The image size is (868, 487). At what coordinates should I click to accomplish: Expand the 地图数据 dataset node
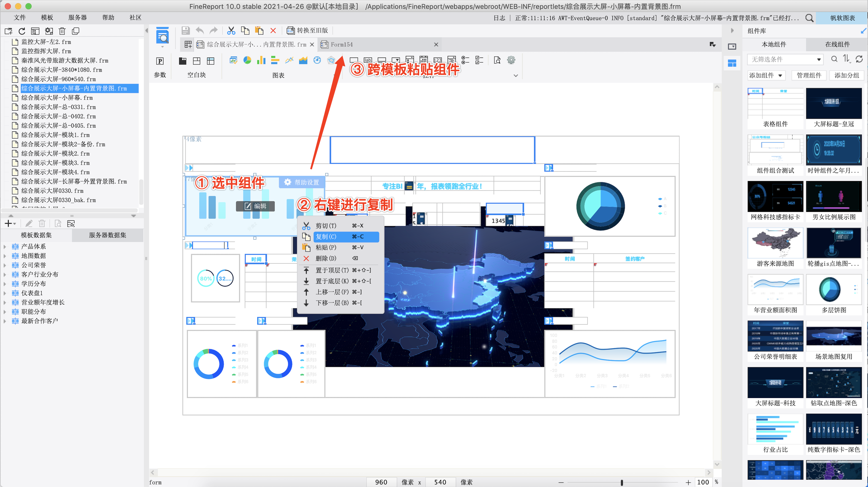point(5,256)
